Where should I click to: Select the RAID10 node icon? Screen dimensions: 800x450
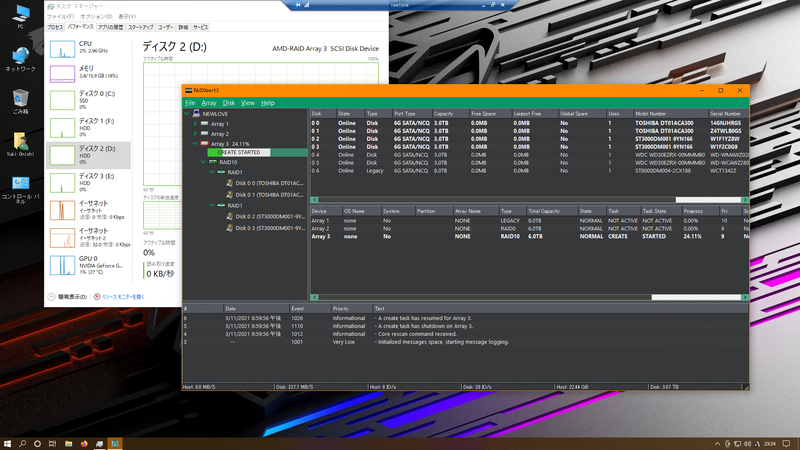213,162
